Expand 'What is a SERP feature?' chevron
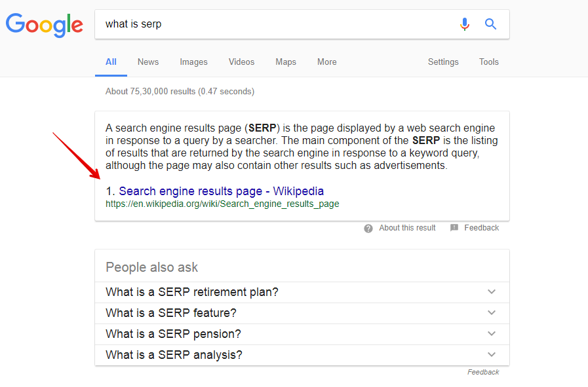This screenshot has height=387, width=588. (492, 312)
